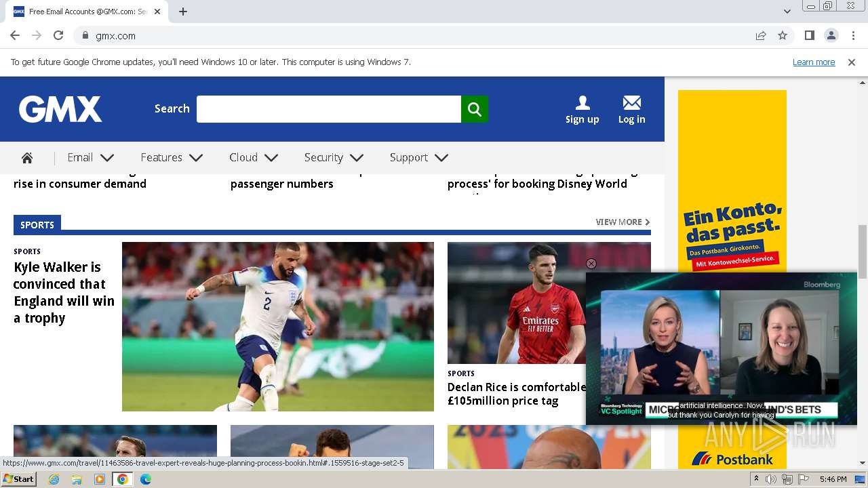Screen dimensions: 868x488
Task: Open the network tray icon
Action: 787,479
